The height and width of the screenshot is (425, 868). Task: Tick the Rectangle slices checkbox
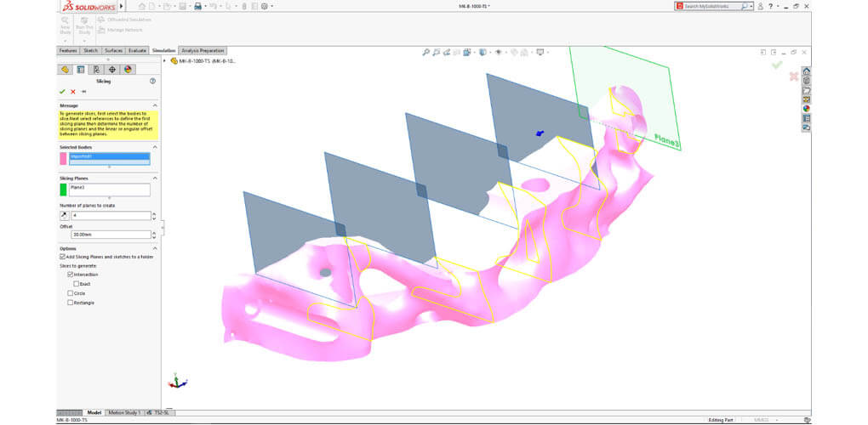click(70, 303)
